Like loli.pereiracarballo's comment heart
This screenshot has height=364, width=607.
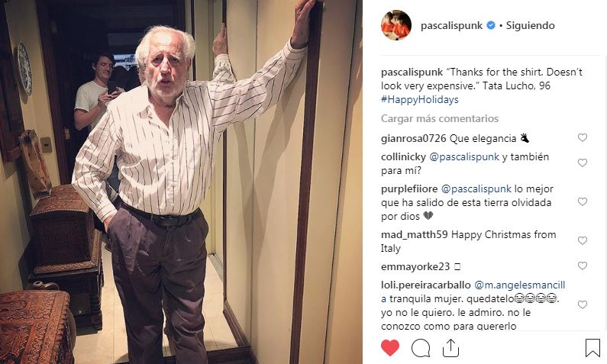pos(583,304)
